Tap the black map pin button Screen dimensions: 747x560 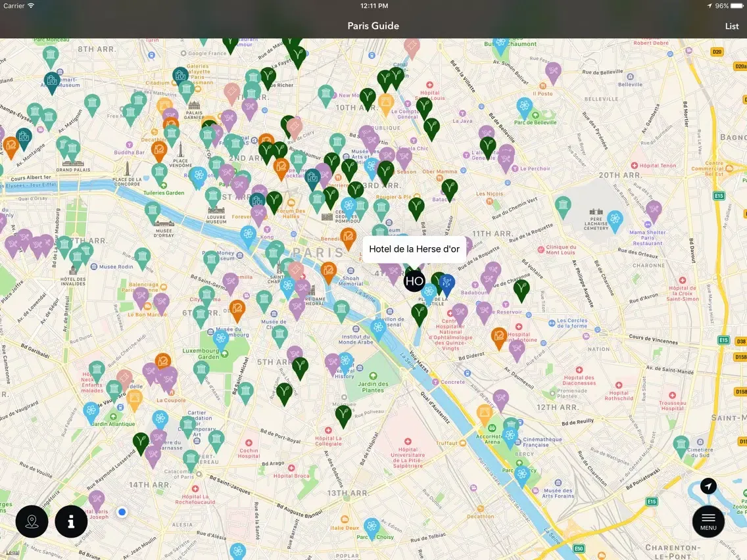coord(32,521)
